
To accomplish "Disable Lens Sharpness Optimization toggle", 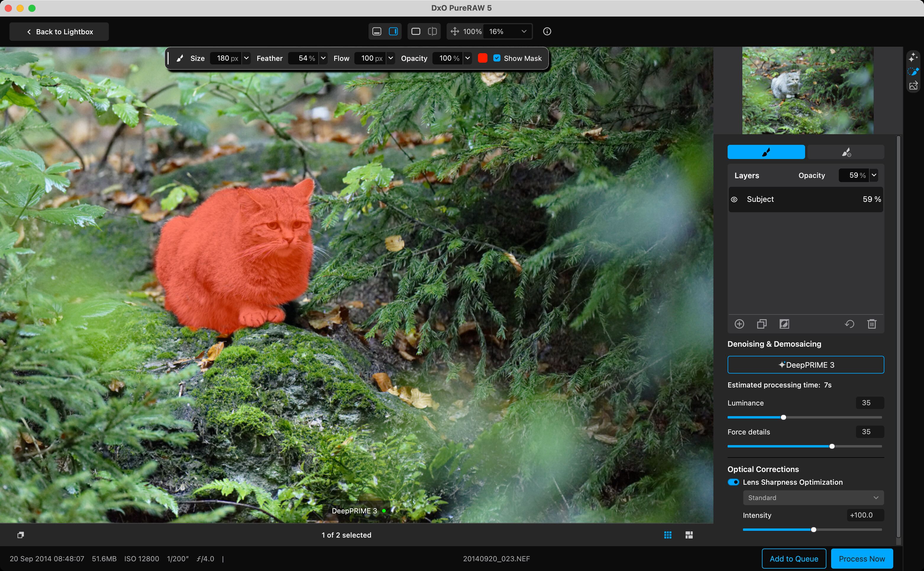I will (x=733, y=482).
